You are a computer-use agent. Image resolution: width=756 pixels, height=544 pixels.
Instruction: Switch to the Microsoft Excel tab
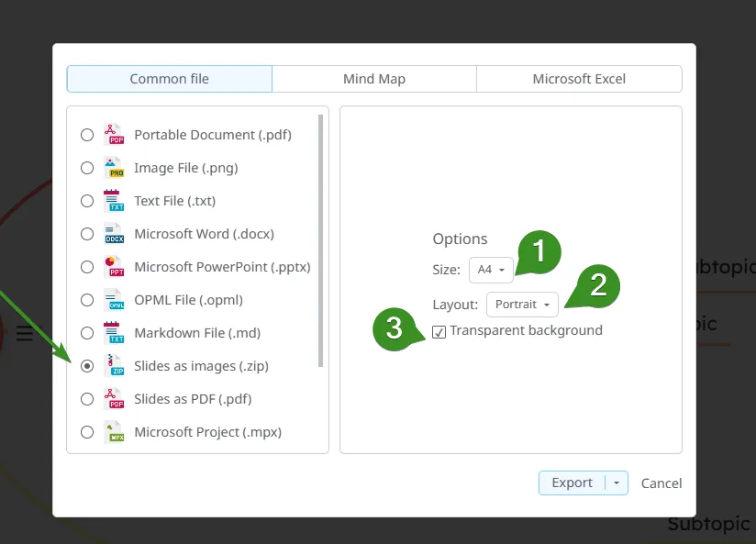point(579,79)
